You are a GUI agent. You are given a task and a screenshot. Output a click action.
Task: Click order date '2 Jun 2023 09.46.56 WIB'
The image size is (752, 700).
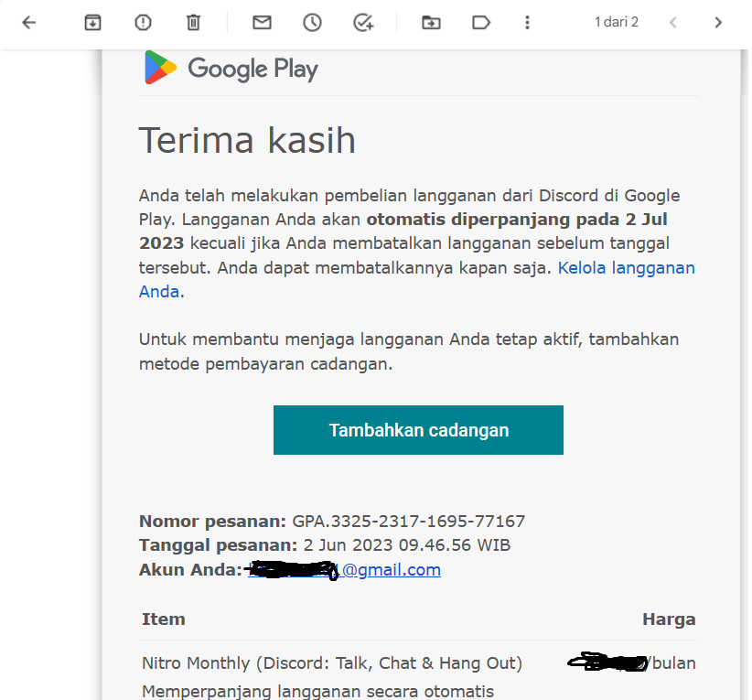[x=407, y=545]
